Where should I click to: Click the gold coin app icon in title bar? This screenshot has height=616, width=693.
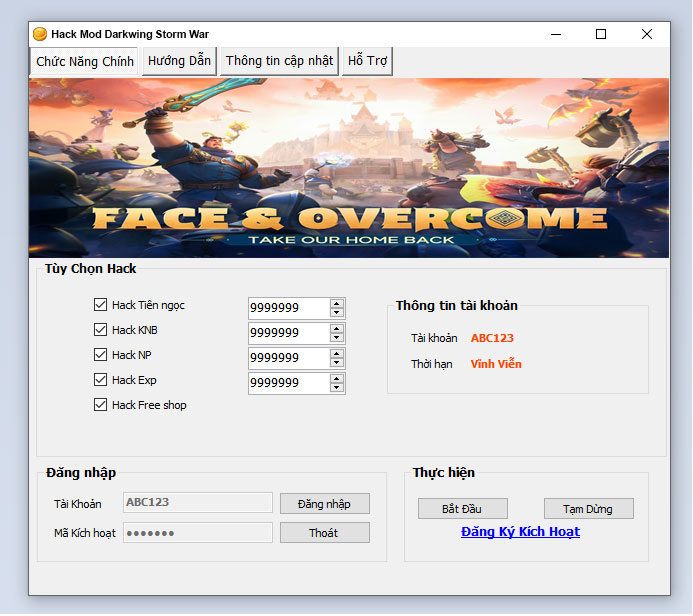click(x=40, y=34)
